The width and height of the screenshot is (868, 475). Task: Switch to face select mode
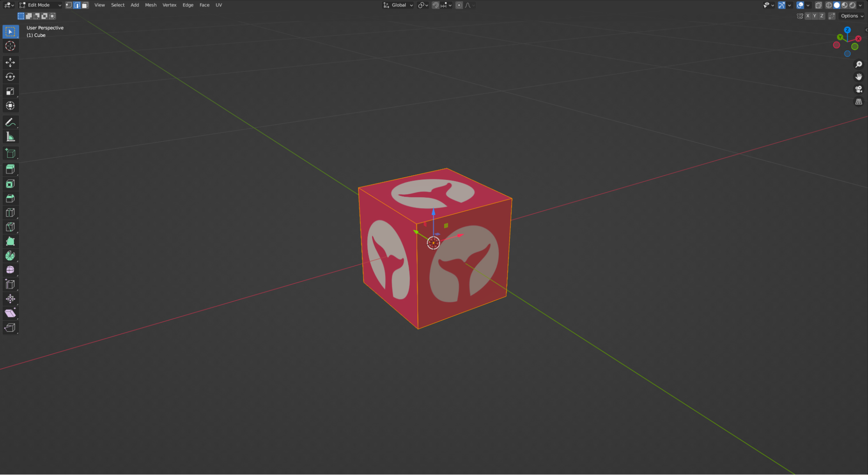pyautogui.click(x=85, y=5)
